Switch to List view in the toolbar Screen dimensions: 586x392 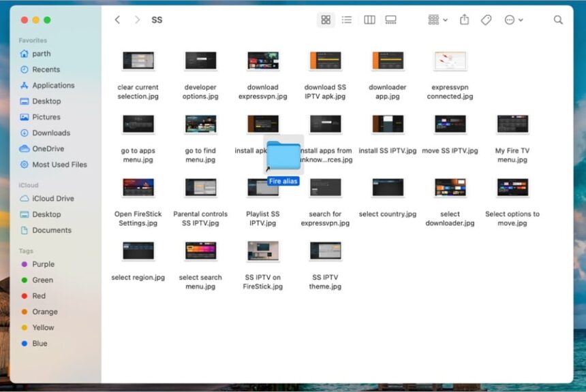point(347,20)
